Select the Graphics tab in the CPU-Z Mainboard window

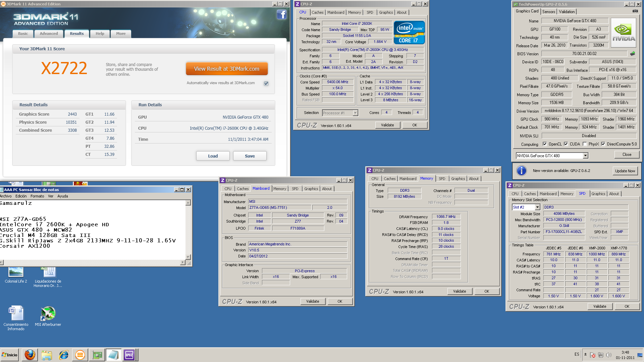coord(311,189)
